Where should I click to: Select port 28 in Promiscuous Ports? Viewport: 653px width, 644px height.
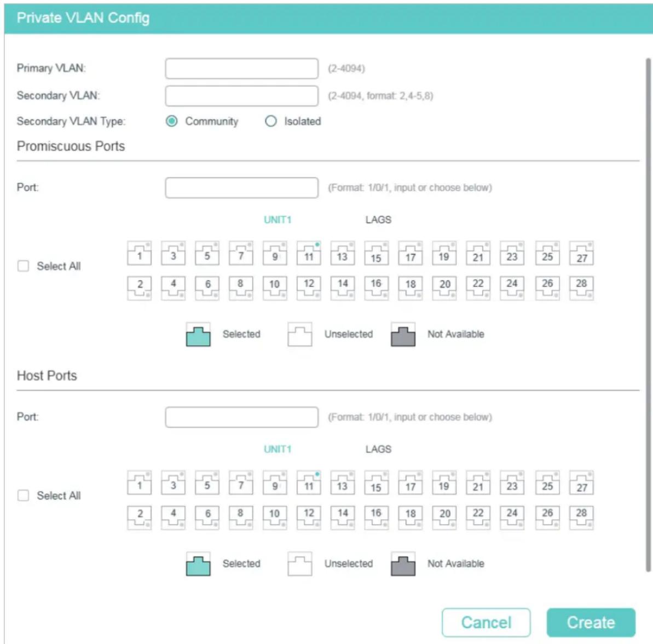tap(581, 288)
